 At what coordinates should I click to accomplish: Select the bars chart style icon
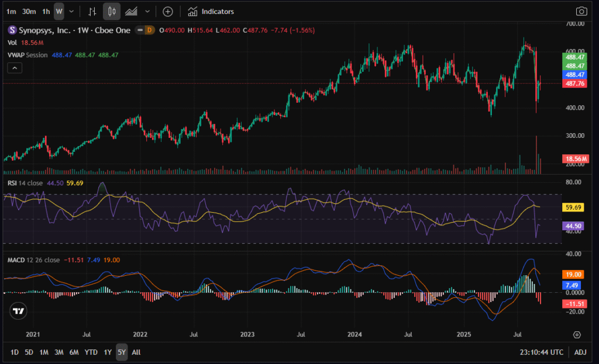[x=92, y=11]
